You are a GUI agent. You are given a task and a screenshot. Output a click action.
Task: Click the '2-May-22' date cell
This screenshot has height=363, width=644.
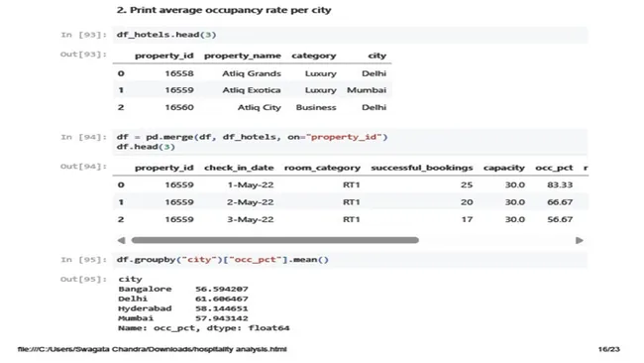(x=250, y=202)
